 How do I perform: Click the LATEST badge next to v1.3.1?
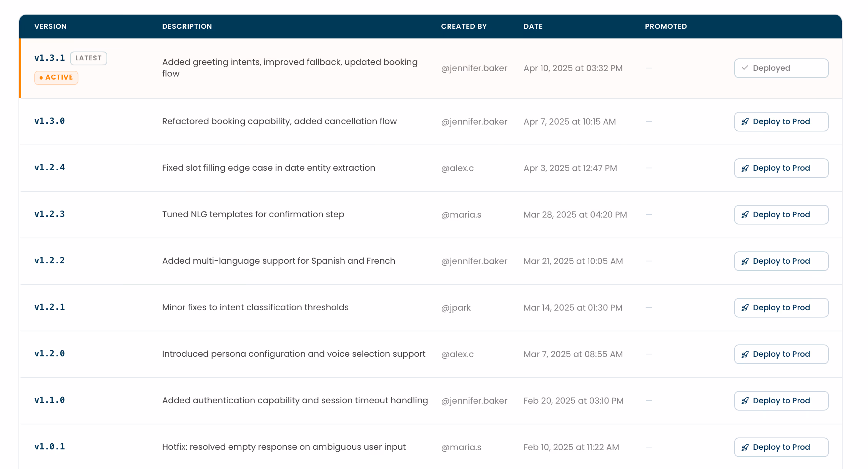(88, 58)
